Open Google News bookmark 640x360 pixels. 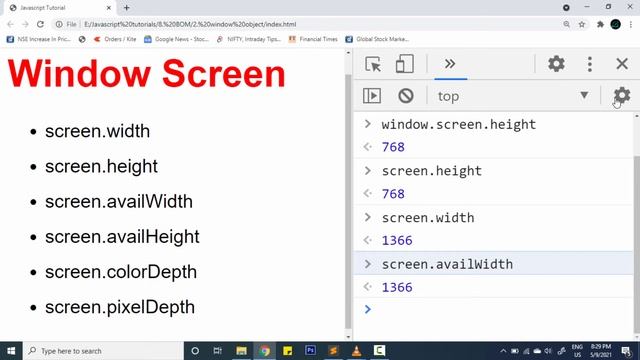tap(176, 39)
